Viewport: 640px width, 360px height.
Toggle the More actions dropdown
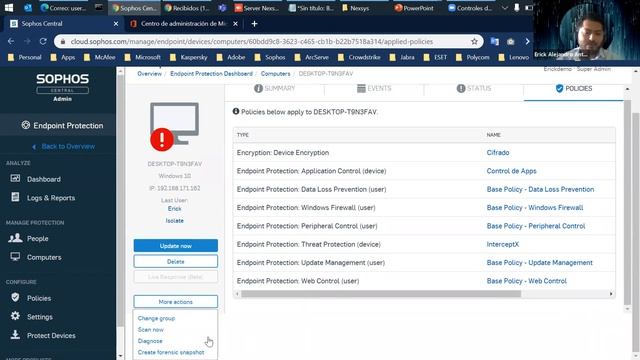tap(176, 302)
